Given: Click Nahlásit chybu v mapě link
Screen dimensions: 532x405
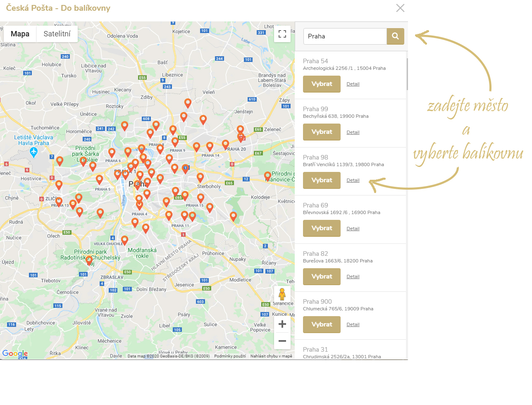Looking at the screenshot, I should click(271, 356).
